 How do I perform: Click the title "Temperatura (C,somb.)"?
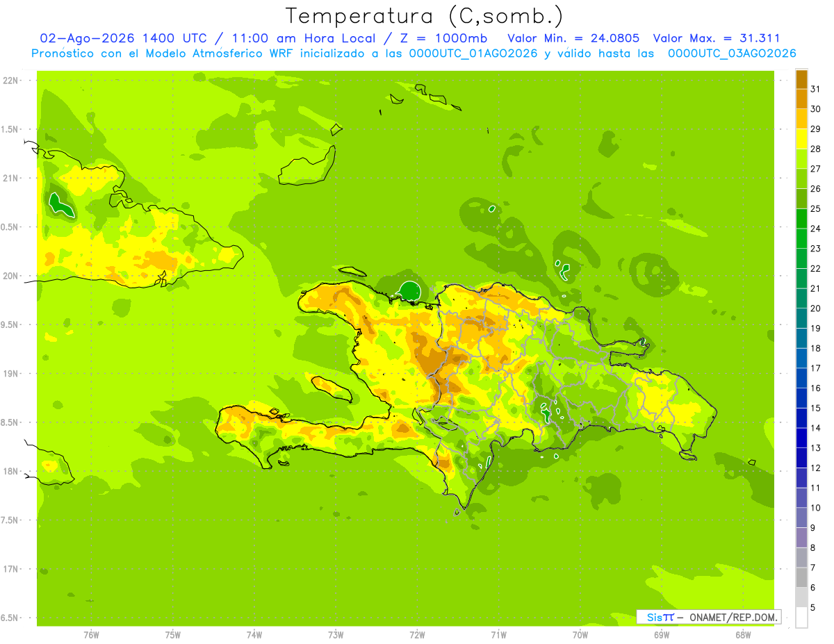[424, 16]
